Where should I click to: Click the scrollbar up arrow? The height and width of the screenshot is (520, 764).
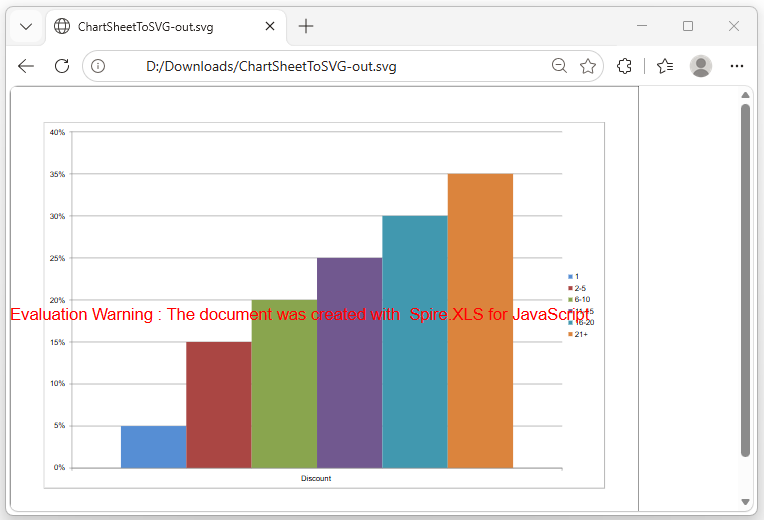745,95
